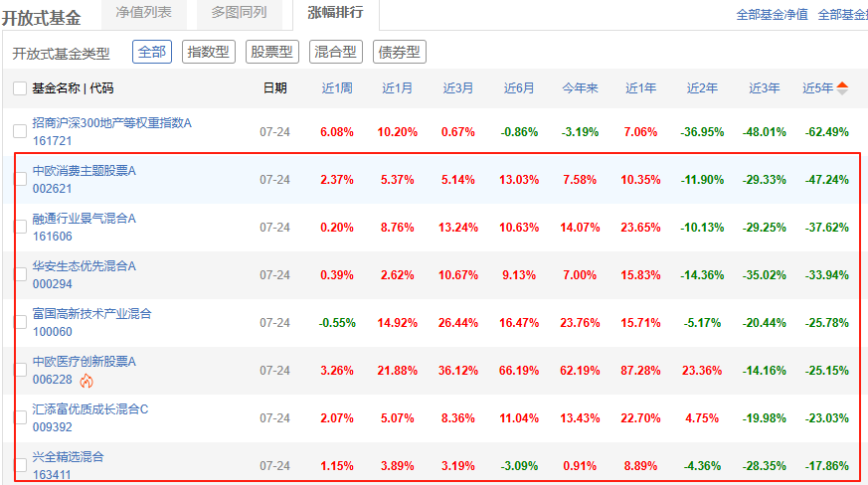868x485 pixels.
Task: Open fund code 161606
Action: tap(52, 236)
